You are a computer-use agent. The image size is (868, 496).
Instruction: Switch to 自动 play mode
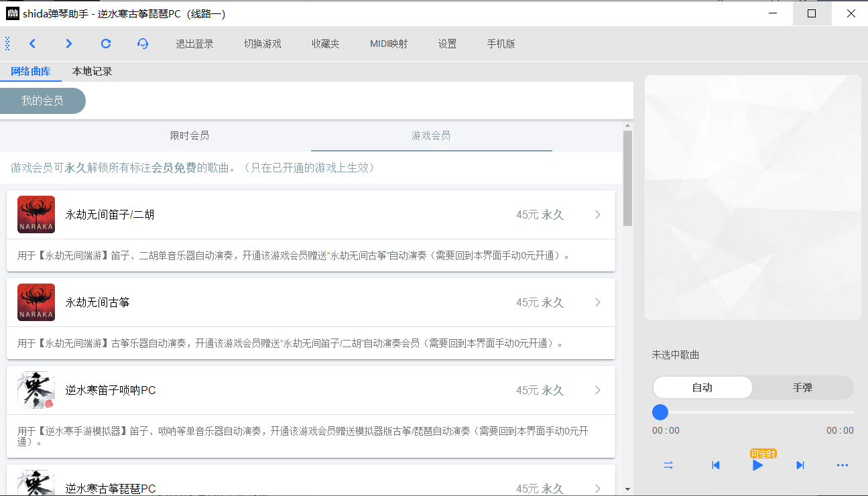point(702,387)
